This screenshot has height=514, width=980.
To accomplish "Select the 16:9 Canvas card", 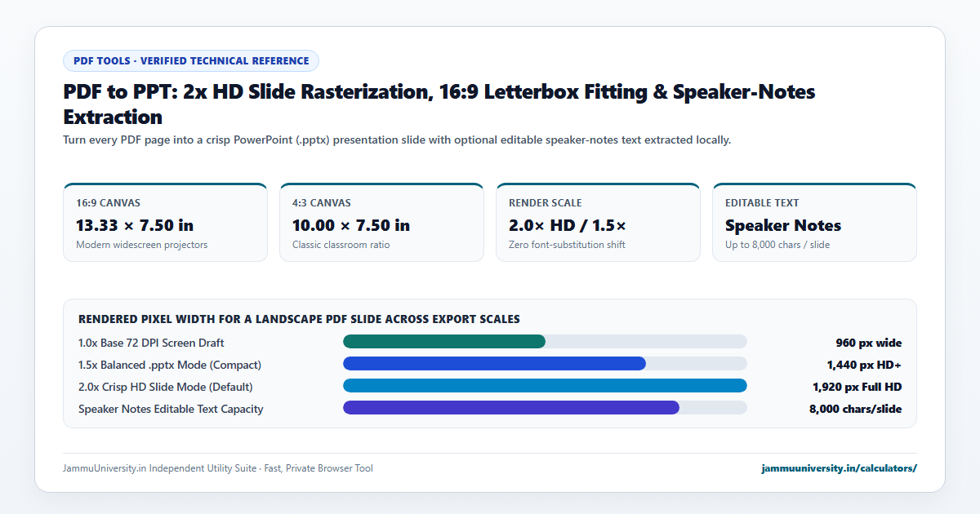I will 165,222.
